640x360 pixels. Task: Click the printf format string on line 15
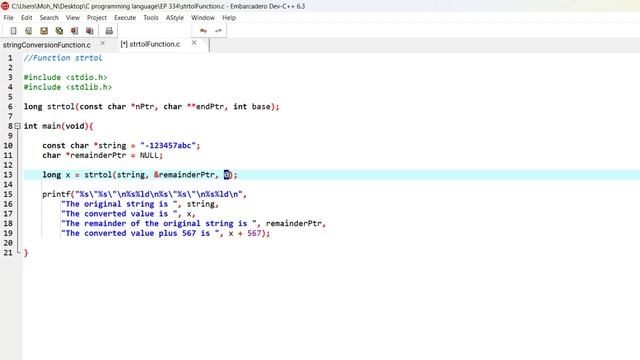pyautogui.click(x=159, y=194)
